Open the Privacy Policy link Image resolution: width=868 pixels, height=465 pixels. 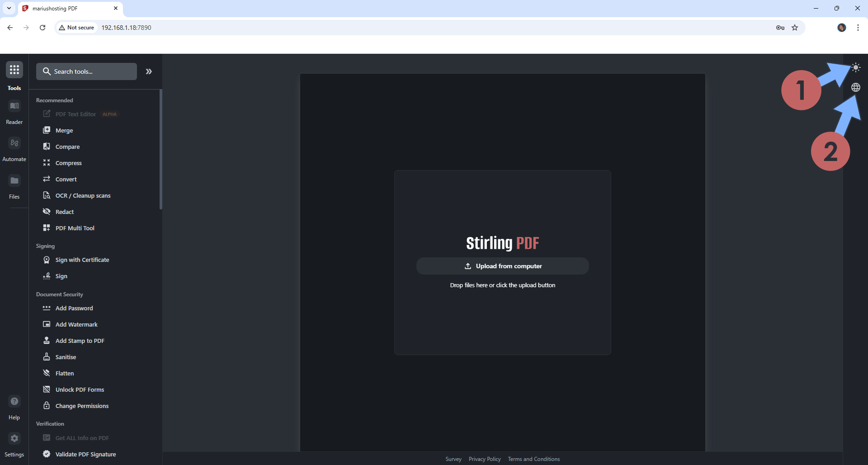[x=484, y=459]
